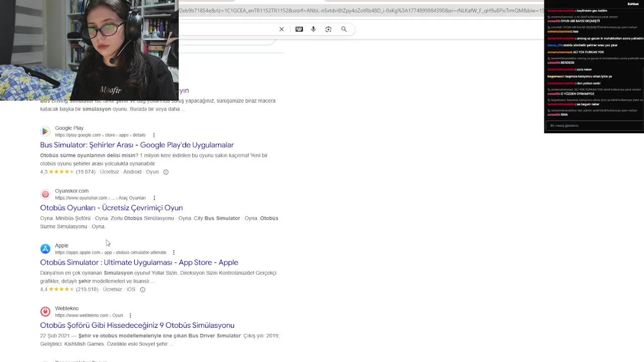The height and width of the screenshot is (362, 644).
Task: Open the info icon beside Ücretsiz · iOS
Action: (x=143, y=290)
